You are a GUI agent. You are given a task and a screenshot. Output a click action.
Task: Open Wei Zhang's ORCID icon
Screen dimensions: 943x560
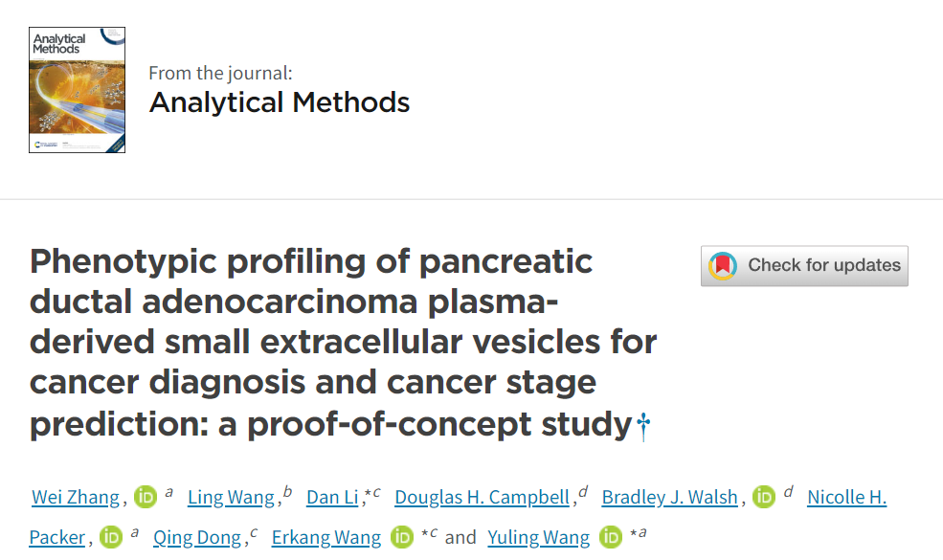pos(145,497)
